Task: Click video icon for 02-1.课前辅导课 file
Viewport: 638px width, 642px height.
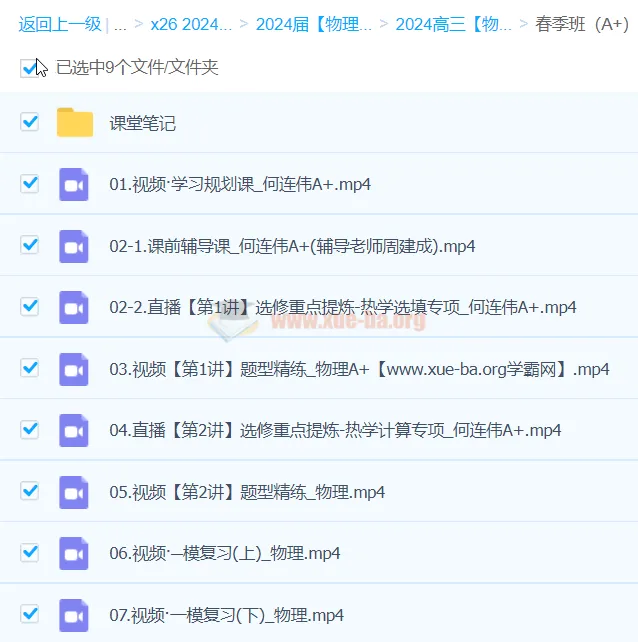Action: 75,246
